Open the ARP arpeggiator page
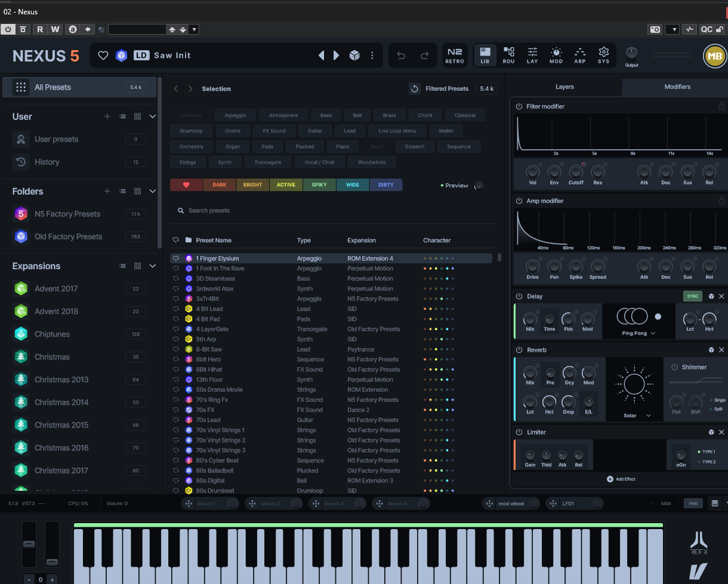Viewport: 728px width, 584px height. 579,56
